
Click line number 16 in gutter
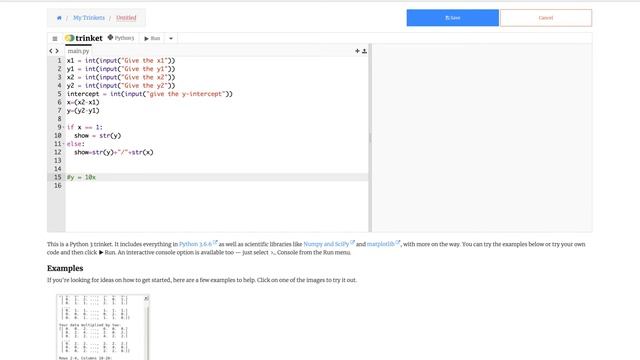tap(58, 186)
